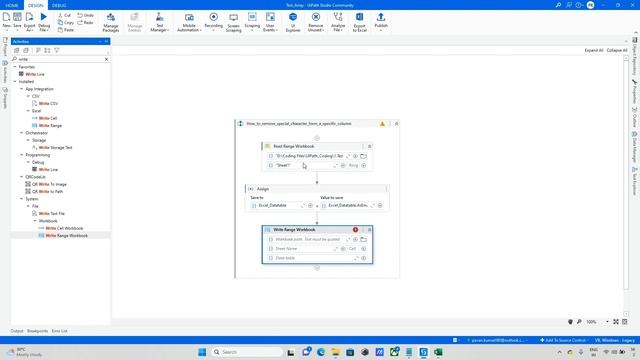Click Analyze File button

pyautogui.click(x=338, y=22)
